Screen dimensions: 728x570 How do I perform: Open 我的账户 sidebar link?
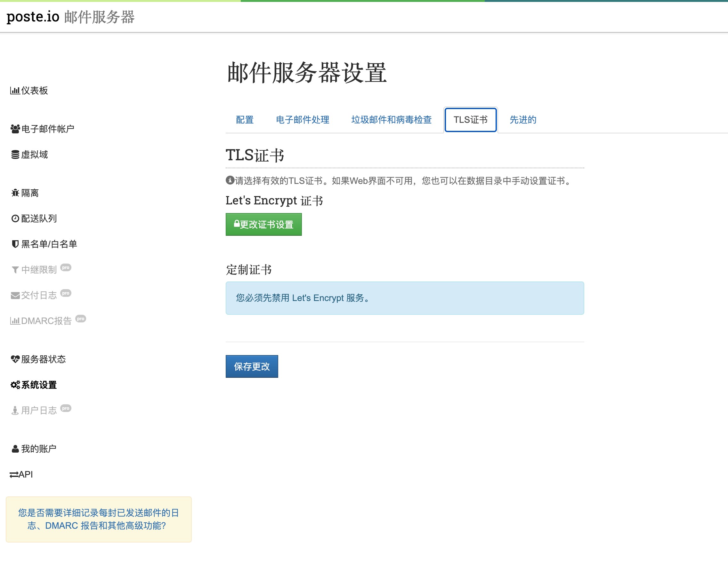34,449
